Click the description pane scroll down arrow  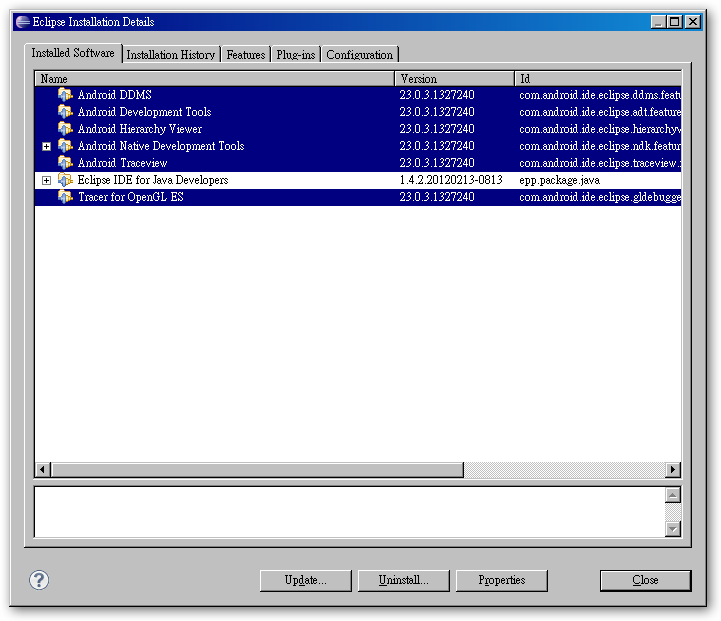[x=673, y=529]
